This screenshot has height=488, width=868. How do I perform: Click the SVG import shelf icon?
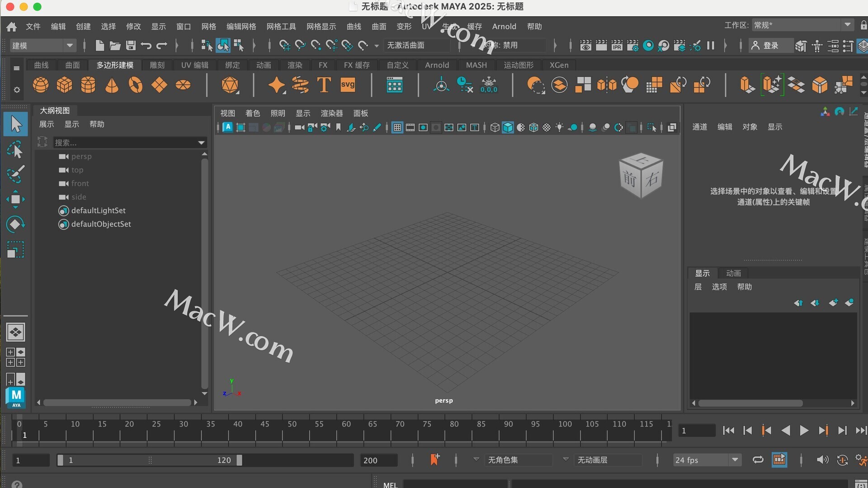click(x=348, y=85)
